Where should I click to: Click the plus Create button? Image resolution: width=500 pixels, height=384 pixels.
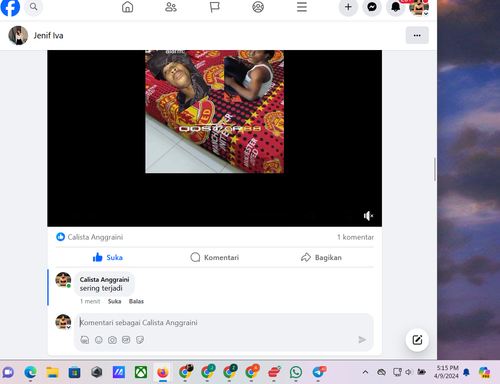click(348, 7)
